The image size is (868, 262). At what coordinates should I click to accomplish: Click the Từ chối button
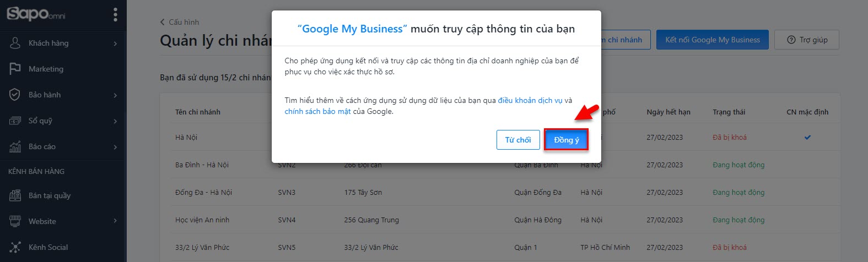pos(518,140)
